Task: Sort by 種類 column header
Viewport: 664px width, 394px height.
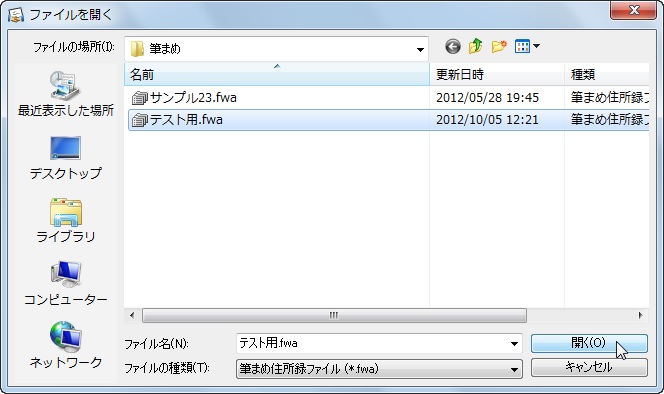Action: 607,75
